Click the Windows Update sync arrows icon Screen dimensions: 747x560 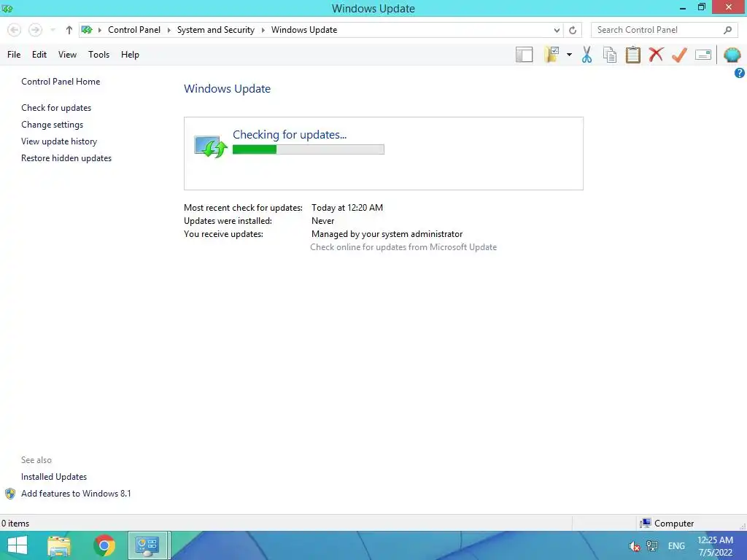pos(210,146)
